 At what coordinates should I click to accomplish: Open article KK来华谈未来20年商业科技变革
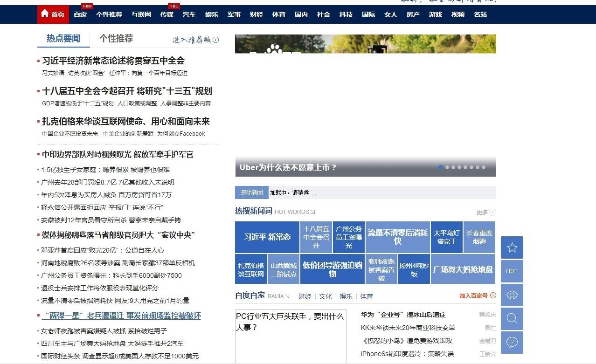coord(408,328)
